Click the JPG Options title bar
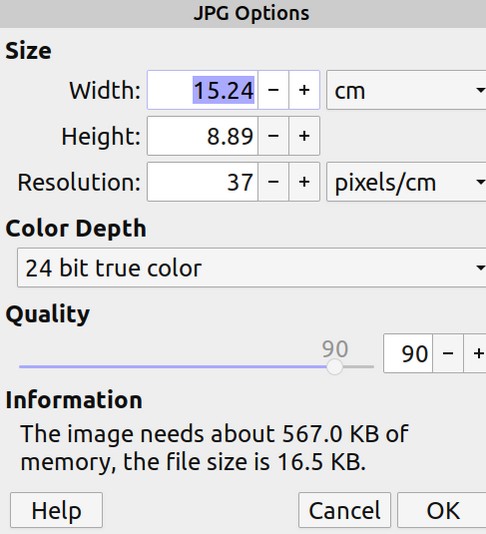The height and width of the screenshot is (534, 486). (243, 14)
